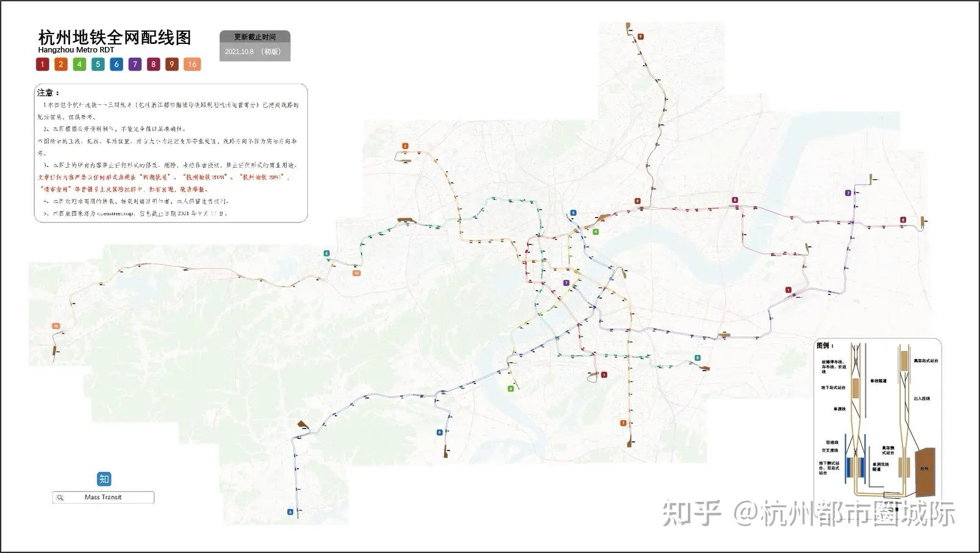Click the magnifier icon in the search box
Image resolution: width=980 pixels, height=553 pixels.
(x=60, y=498)
